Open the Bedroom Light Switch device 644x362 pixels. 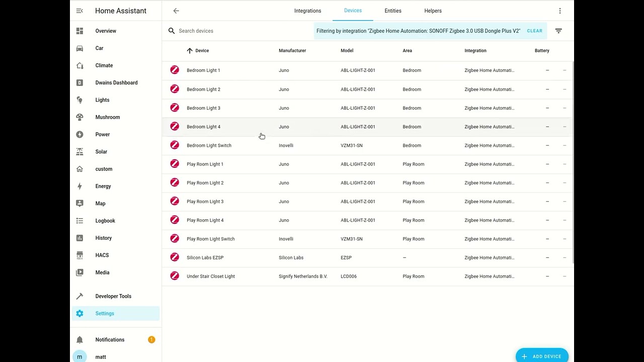coord(209,145)
